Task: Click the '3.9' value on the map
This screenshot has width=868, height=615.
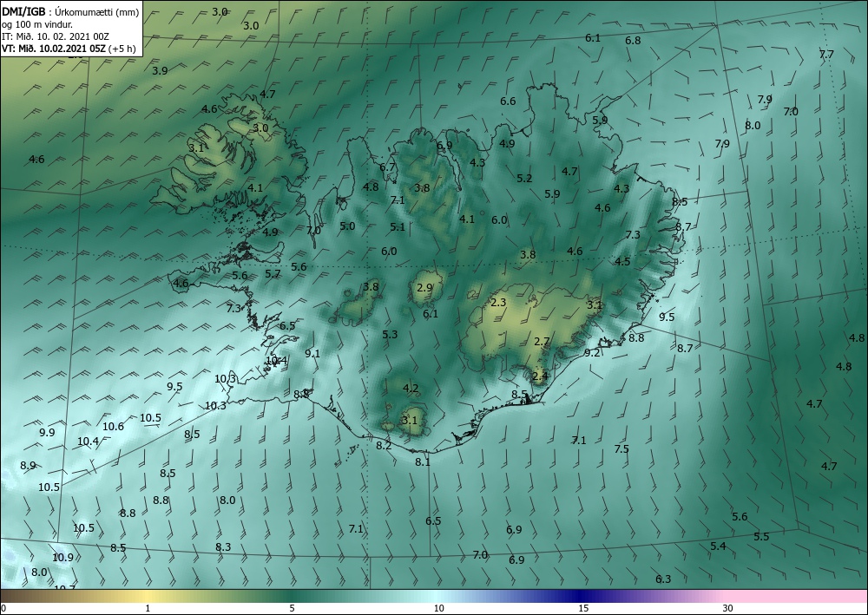Action: pos(160,71)
